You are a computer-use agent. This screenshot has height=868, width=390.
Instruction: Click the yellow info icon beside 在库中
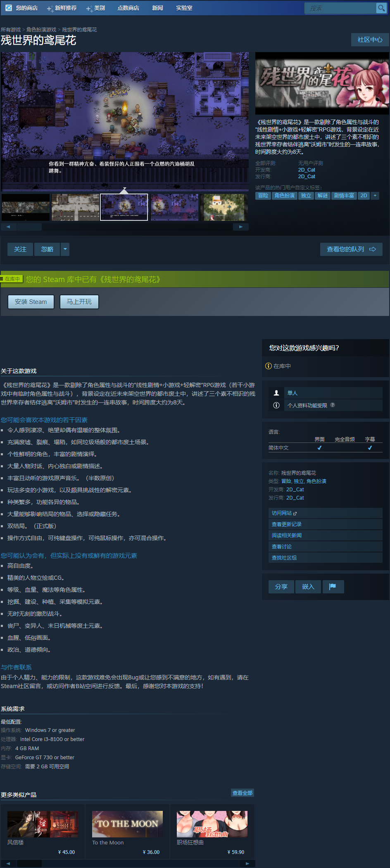click(x=269, y=366)
